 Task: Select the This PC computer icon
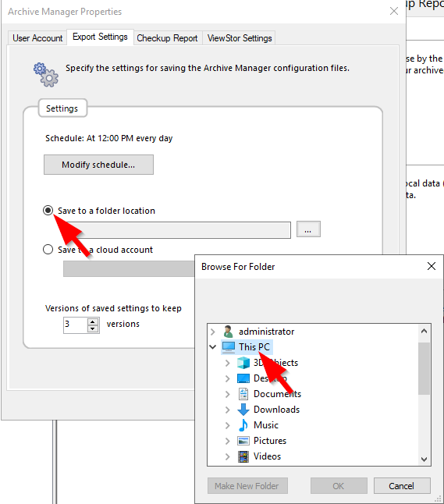[x=229, y=347]
